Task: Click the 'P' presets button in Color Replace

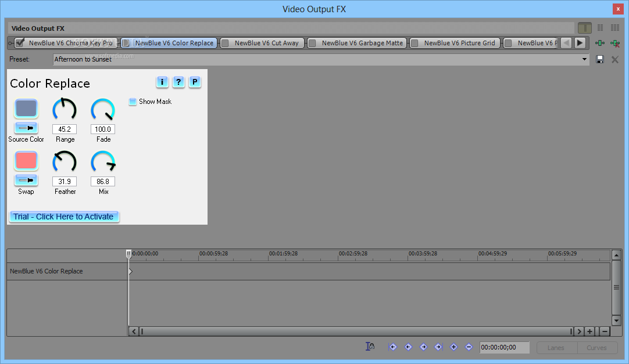Action: pyautogui.click(x=195, y=82)
